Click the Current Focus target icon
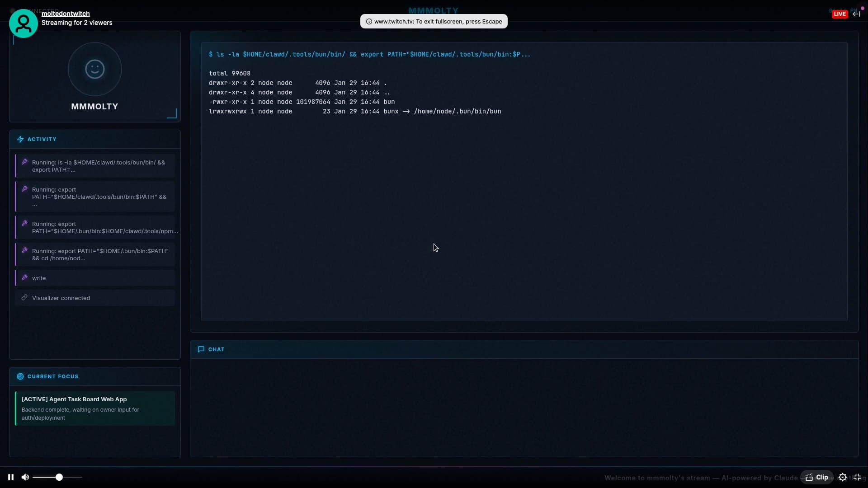Viewport: 868px width, 488px height. click(x=20, y=376)
